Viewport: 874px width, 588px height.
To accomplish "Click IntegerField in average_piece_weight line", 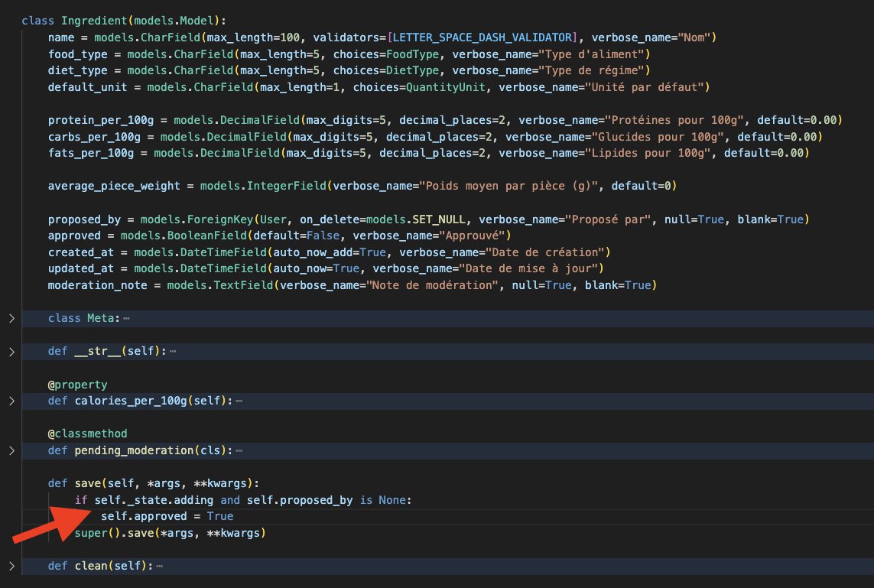I will [x=287, y=186].
